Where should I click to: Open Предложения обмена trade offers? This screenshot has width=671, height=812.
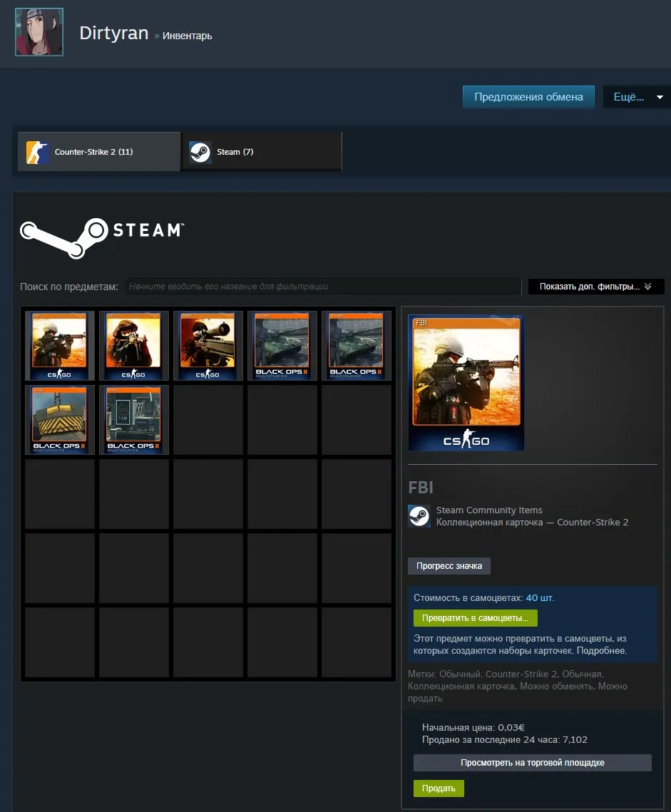[x=528, y=97]
